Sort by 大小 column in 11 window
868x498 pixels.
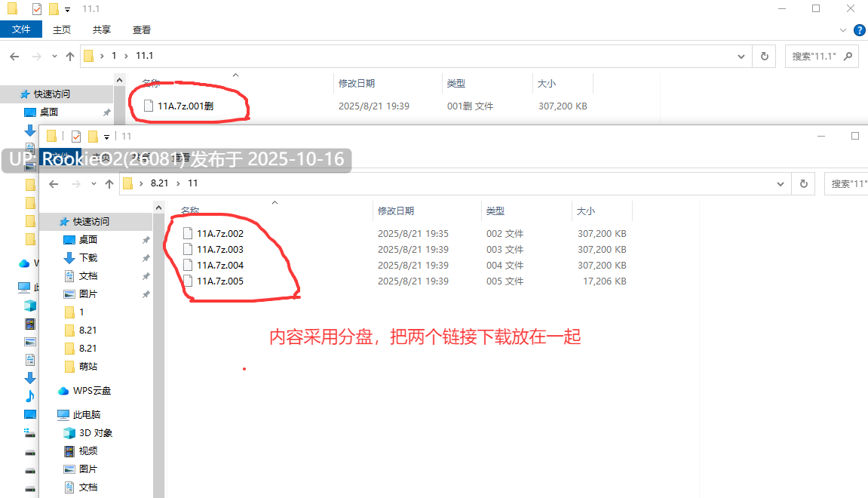click(x=586, y=211)
